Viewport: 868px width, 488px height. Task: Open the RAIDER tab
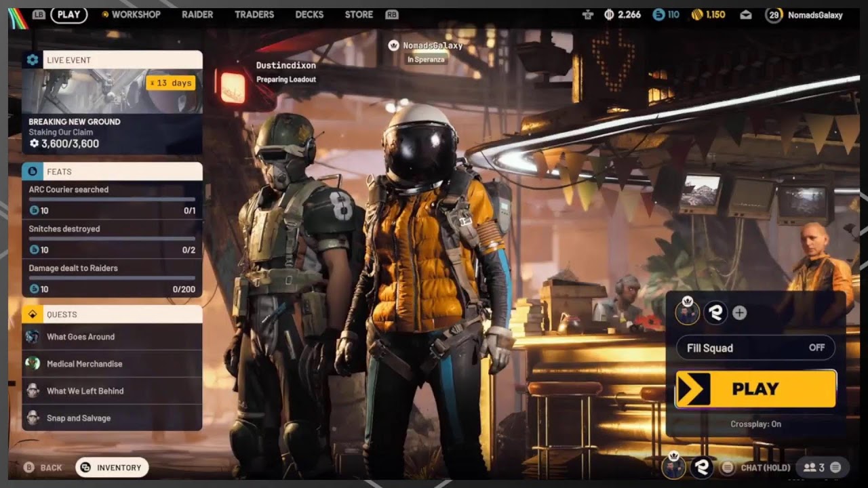(197, 14)
